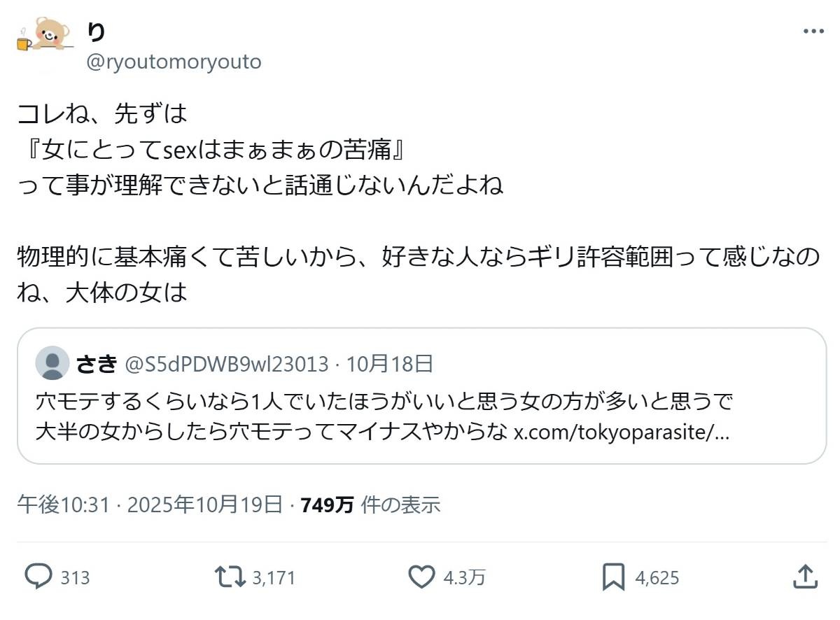Open quoted user さき's name
The height and width of the screenshot is (620, 840).
pos(97,364)
